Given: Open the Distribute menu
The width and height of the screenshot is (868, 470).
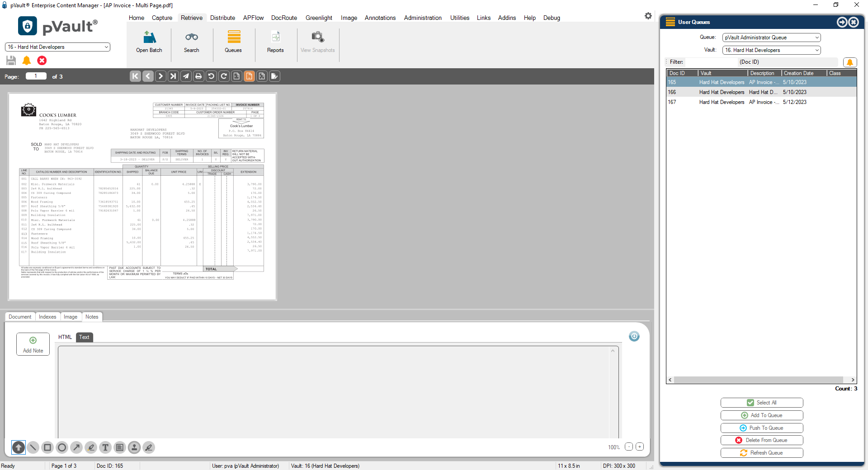Looking at the screenshot, I should pos(222,18).
